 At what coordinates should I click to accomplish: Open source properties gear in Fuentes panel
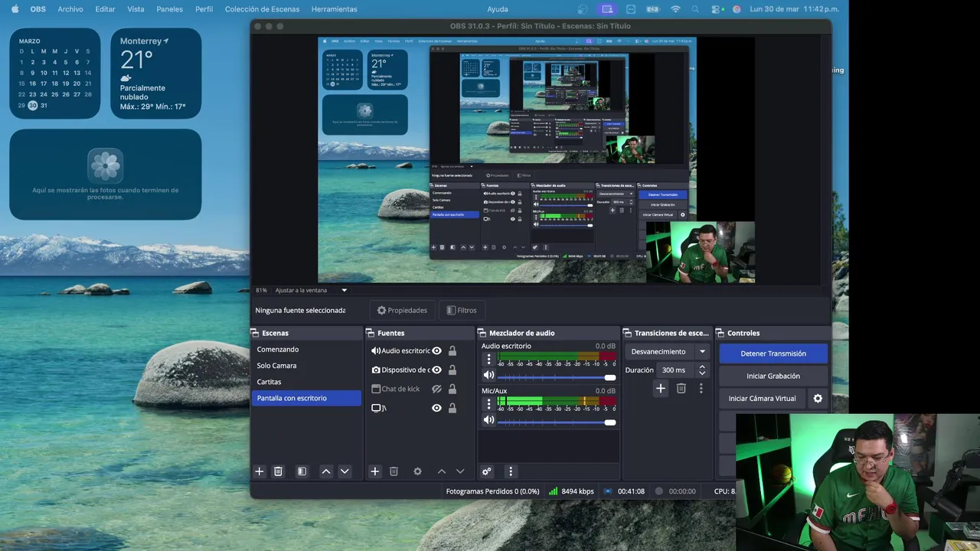tap(417, 471)
